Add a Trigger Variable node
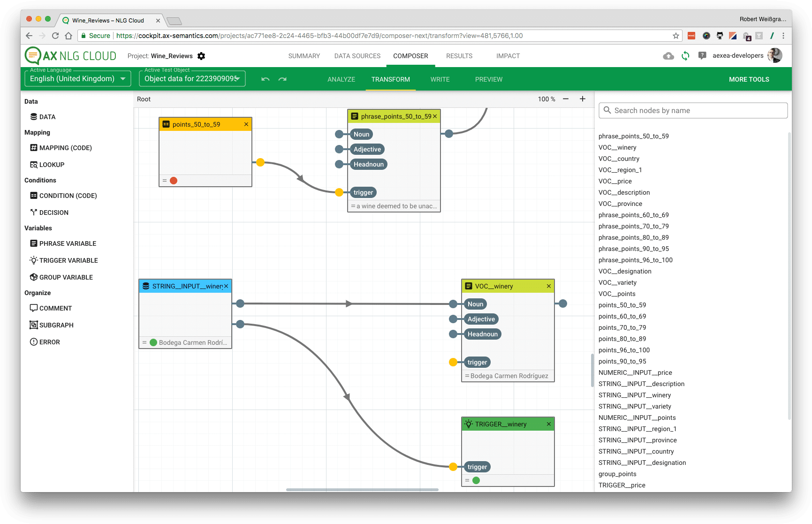 68,260
